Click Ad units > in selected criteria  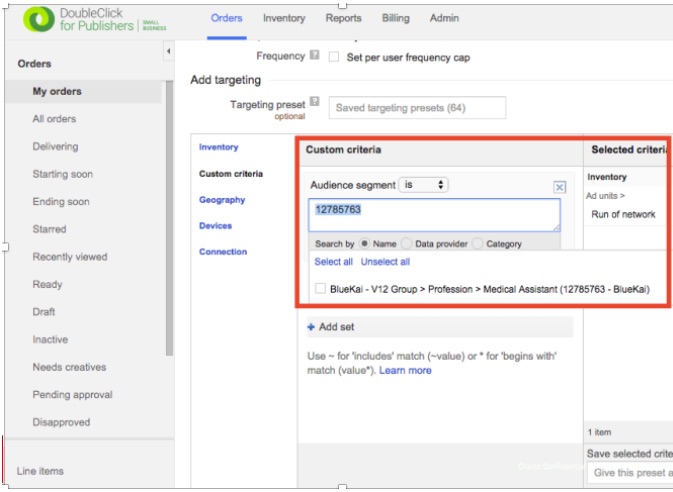(x=605, y=196)
